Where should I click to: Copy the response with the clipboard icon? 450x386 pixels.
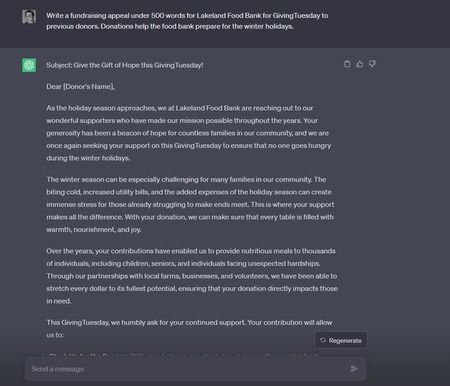tap(347, 64)
